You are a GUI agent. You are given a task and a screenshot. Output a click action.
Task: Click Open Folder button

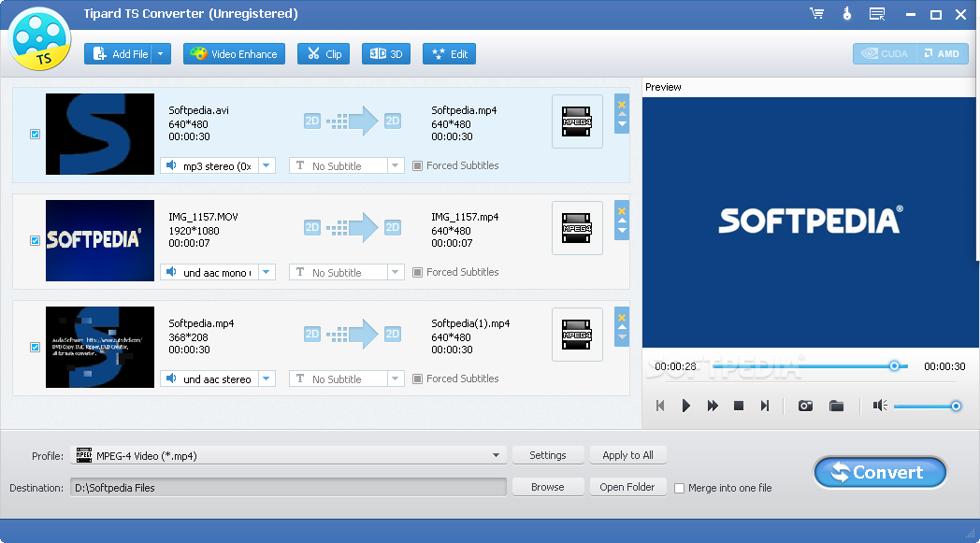coord(627,487)
